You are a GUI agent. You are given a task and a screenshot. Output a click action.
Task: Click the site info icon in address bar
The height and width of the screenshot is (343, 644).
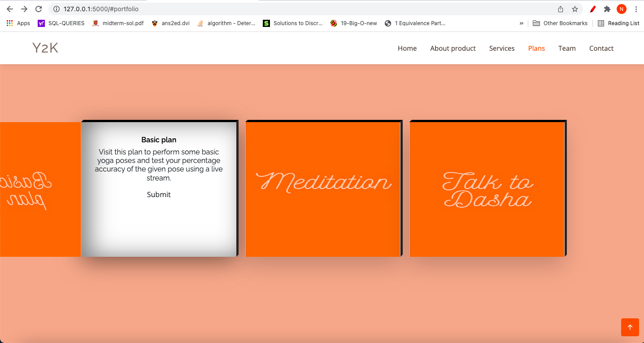point(57,9)
